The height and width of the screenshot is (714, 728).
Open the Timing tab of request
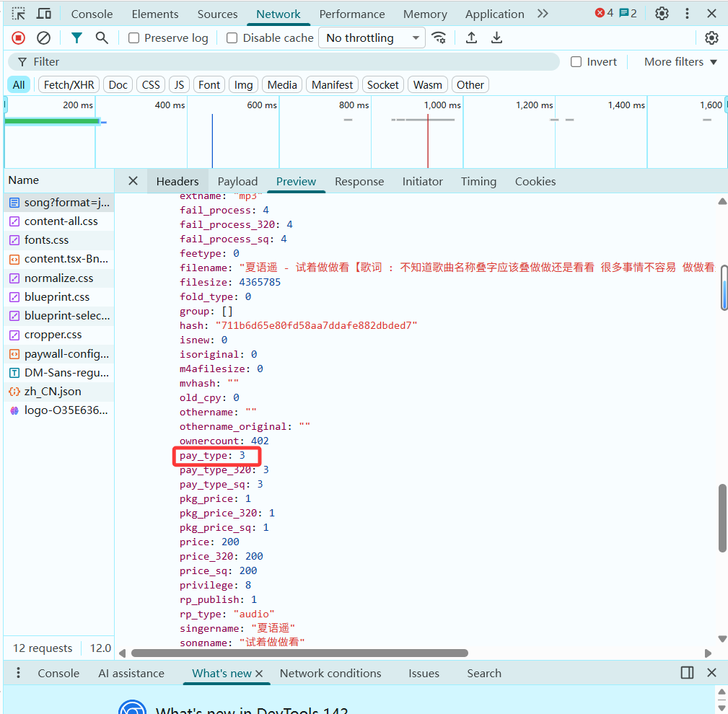[x=478, y=181]
